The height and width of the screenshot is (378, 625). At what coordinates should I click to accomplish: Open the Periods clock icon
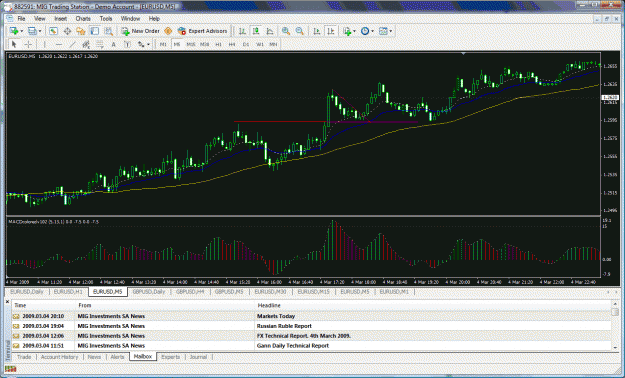tap(365, 31)
